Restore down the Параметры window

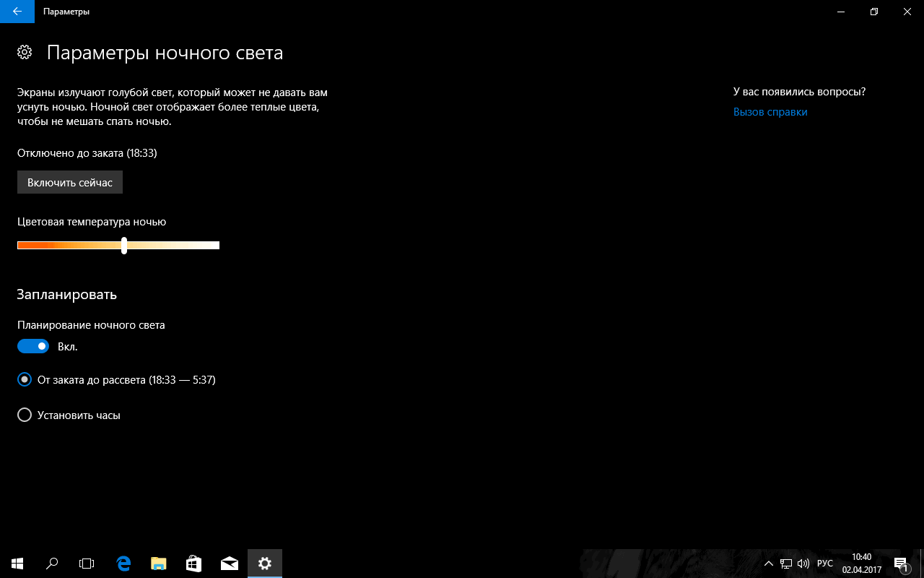click(x=874, y=12)
